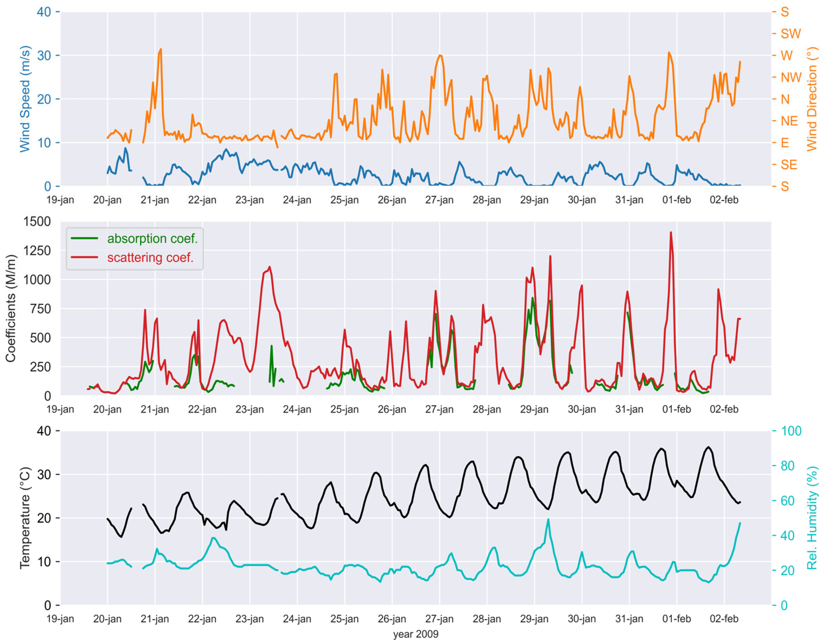
Task: Click the humidity spike just after 29-jan
Action: pyautogui.click(x=548, y=520)
